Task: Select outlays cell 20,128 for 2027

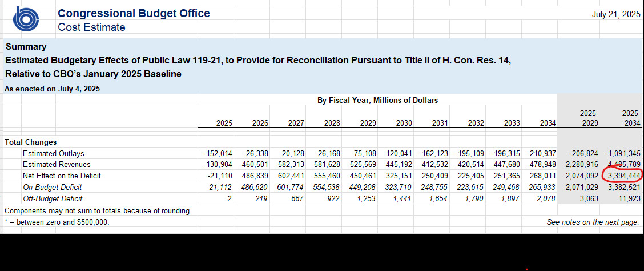Action: tap(293, 153)
